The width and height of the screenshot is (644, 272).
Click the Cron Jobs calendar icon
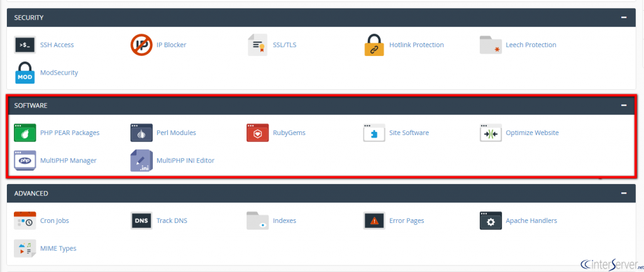pos(25,220)
